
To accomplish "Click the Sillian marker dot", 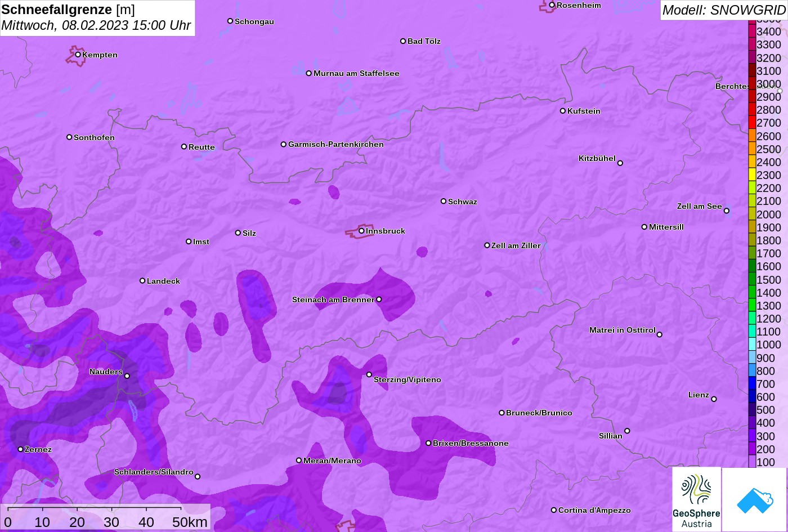I will click(627, 431).
